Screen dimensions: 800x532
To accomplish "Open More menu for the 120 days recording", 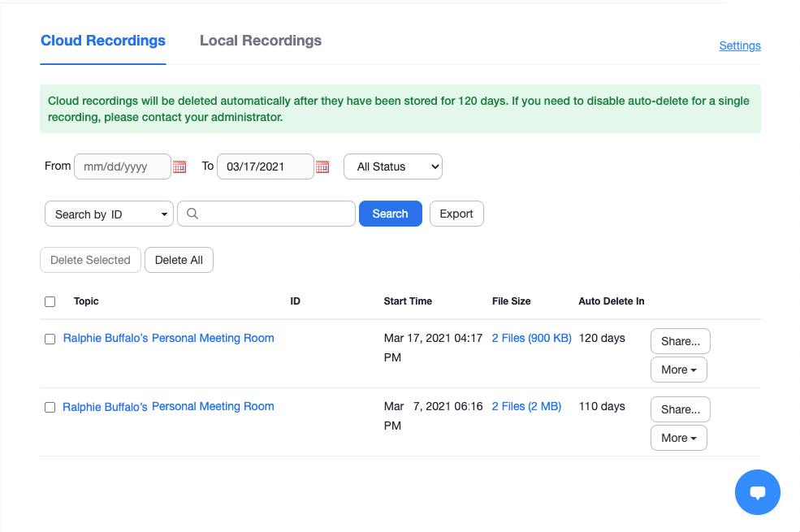I will tap(678, 370).
